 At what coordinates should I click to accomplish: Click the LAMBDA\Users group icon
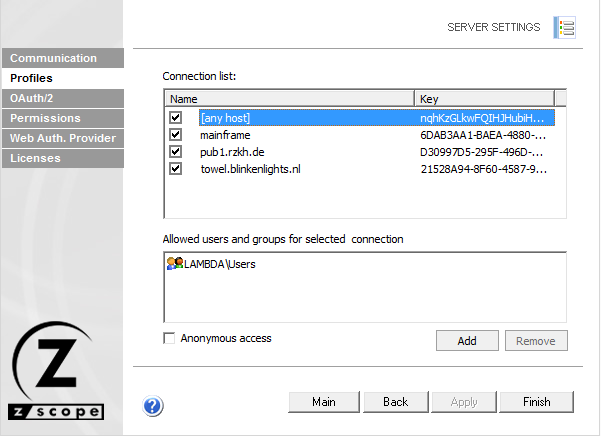tap(174, 264)
